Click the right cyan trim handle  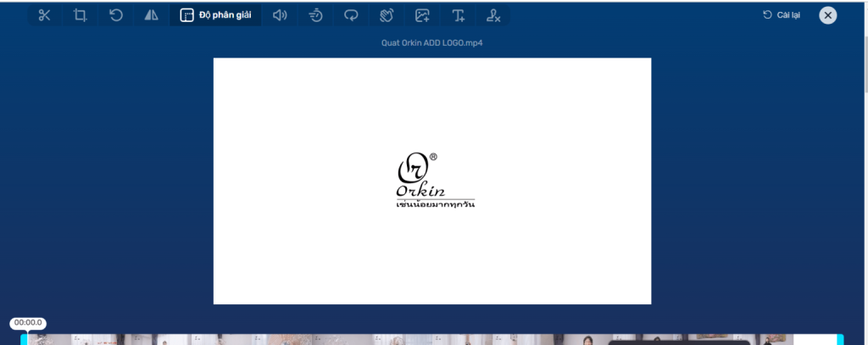[x=840, y=340]
